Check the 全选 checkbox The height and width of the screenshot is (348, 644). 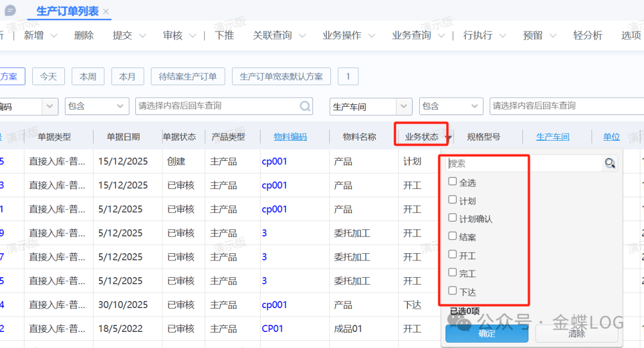[x=453, y=182]
